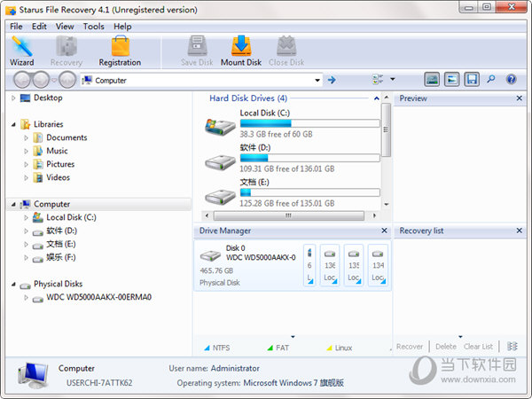The width and height of the screenshot is (532, 399).
Task: Launch the Wizard tool
Action: pyautogui.click(x=21, y=51)
